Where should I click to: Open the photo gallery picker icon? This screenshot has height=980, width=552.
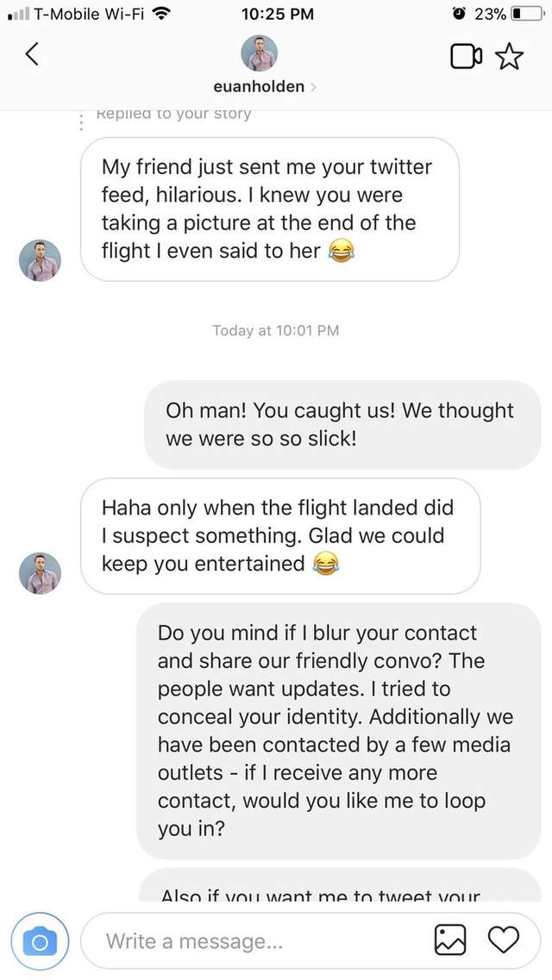450,940
